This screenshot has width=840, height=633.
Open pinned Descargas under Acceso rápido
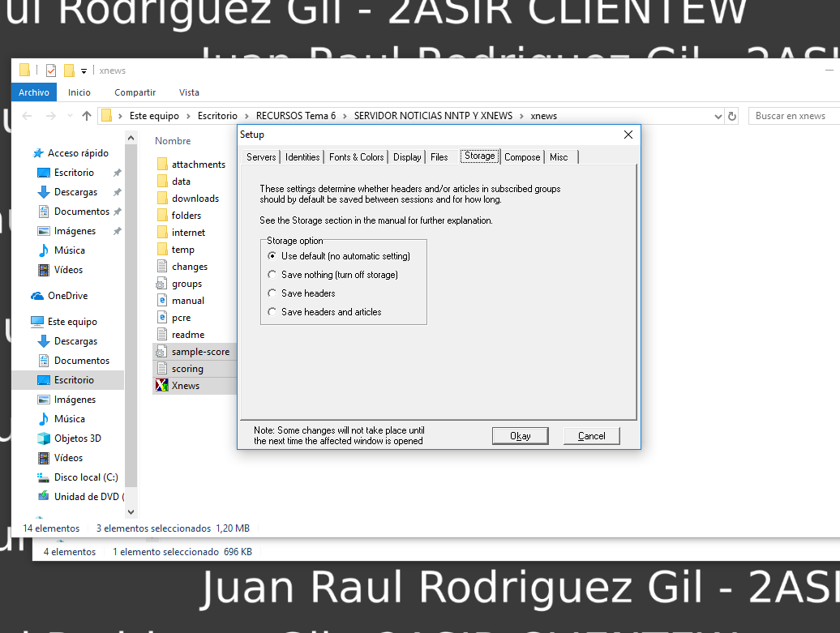click(x=75, y=192)
